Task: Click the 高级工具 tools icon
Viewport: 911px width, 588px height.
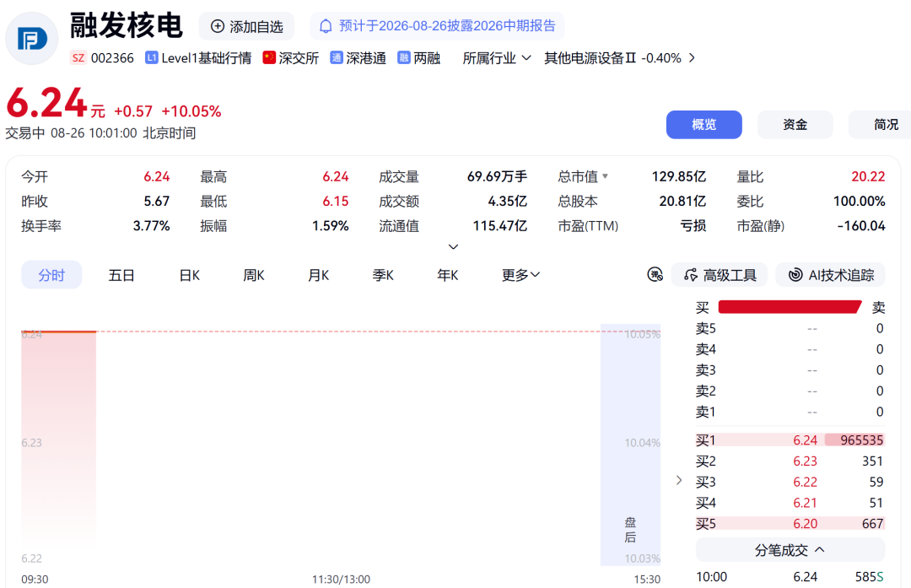Action: coord(691,275)
